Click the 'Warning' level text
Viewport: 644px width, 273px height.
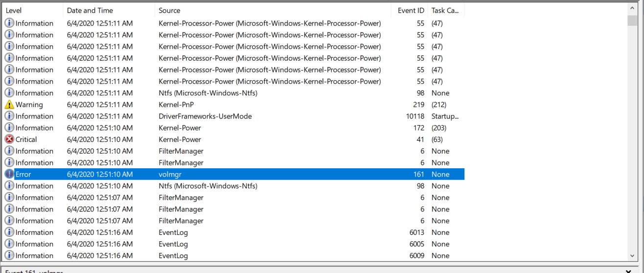pyautogui.click(x=29, y=105)
